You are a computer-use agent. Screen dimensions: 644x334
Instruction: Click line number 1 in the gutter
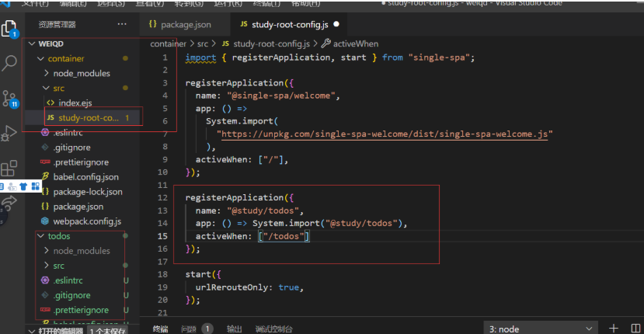[165, 57]
